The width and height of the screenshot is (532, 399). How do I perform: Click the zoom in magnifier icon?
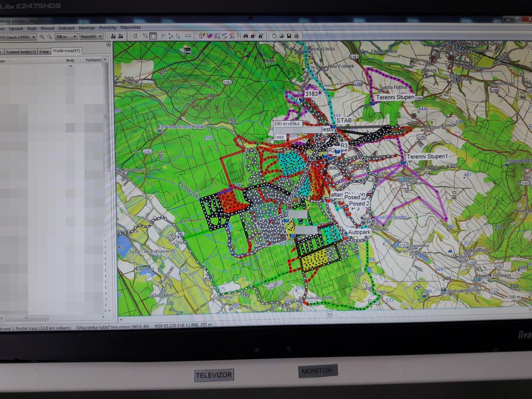[x=42, y=37]
